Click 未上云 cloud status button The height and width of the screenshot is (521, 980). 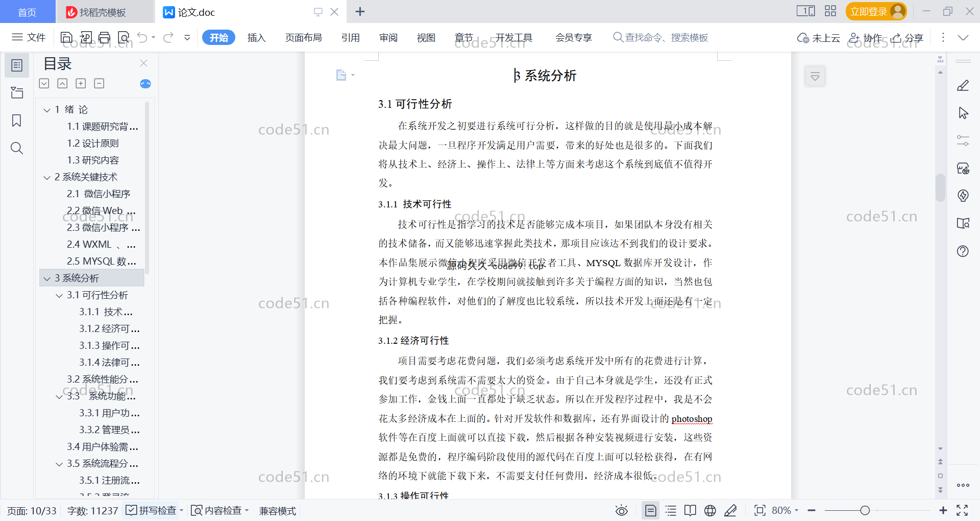[819, 37]
